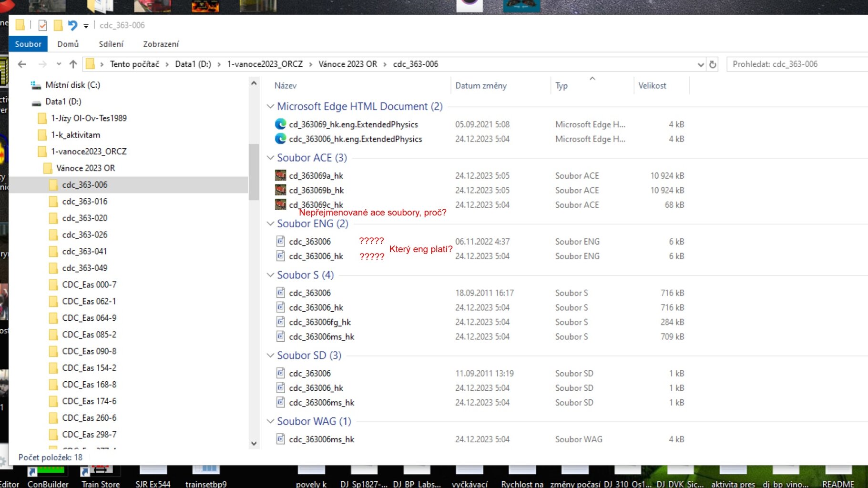Open the address bar history dropdown
This screenshot has height=488, width=868.
700,64
